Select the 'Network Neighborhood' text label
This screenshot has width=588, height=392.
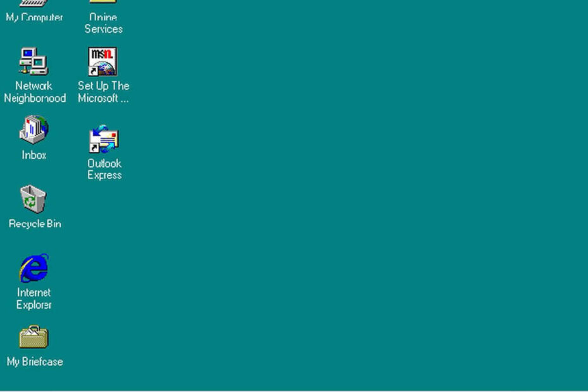coord(34,92)
